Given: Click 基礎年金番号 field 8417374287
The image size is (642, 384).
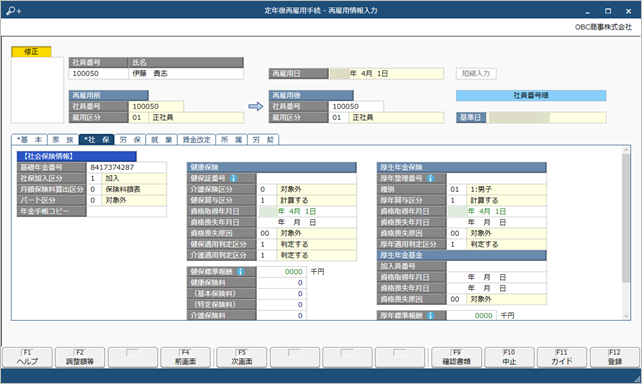Looking at the screenshot, I should coord(127,167).
